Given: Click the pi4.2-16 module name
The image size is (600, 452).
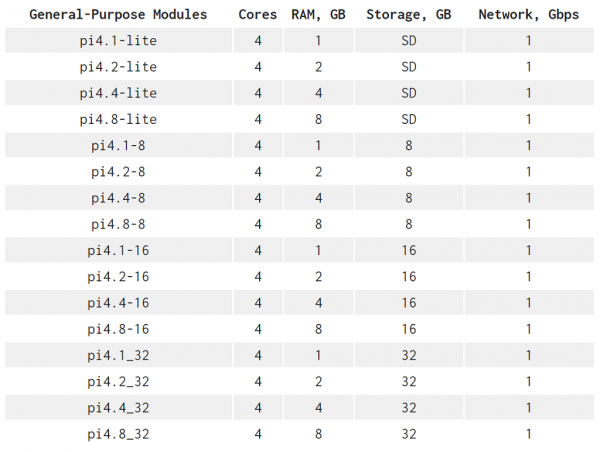Looking at the screenshot, I should 118,277.
